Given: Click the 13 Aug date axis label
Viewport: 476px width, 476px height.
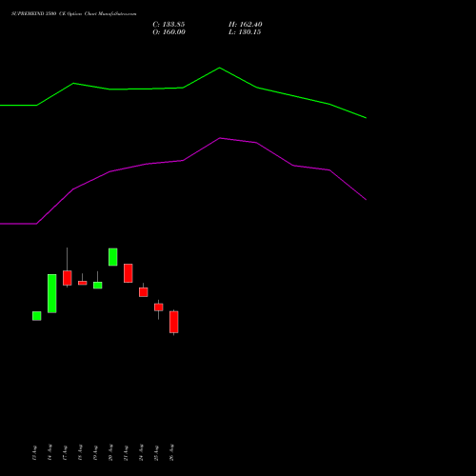Looking at the screenshot, I should click(34, 453).
